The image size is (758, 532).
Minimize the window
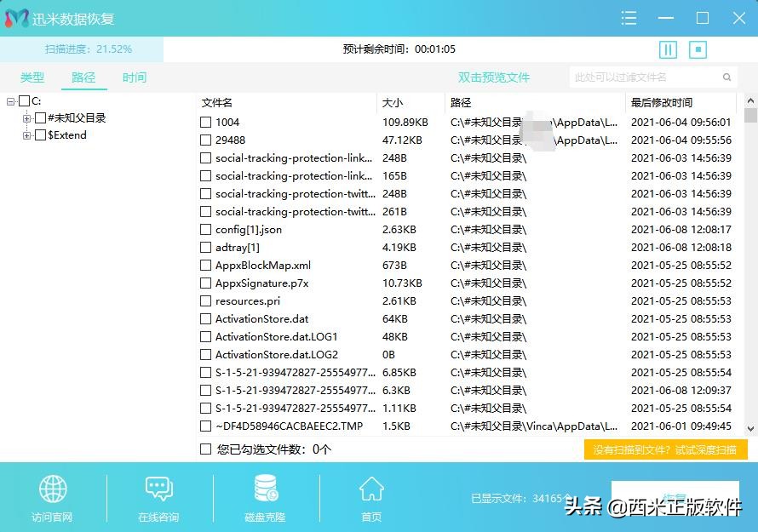666,19
